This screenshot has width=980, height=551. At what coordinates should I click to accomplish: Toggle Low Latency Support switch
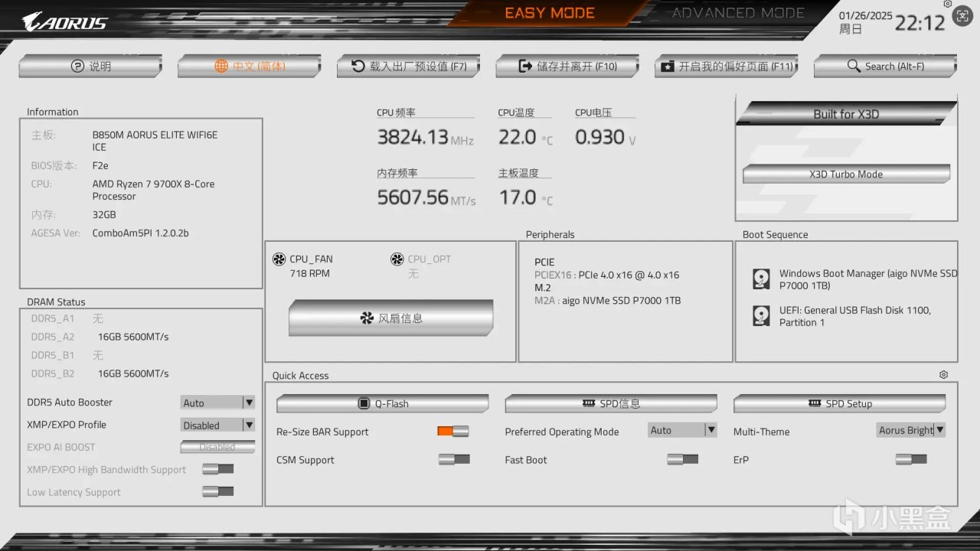[x=218, y=491]
